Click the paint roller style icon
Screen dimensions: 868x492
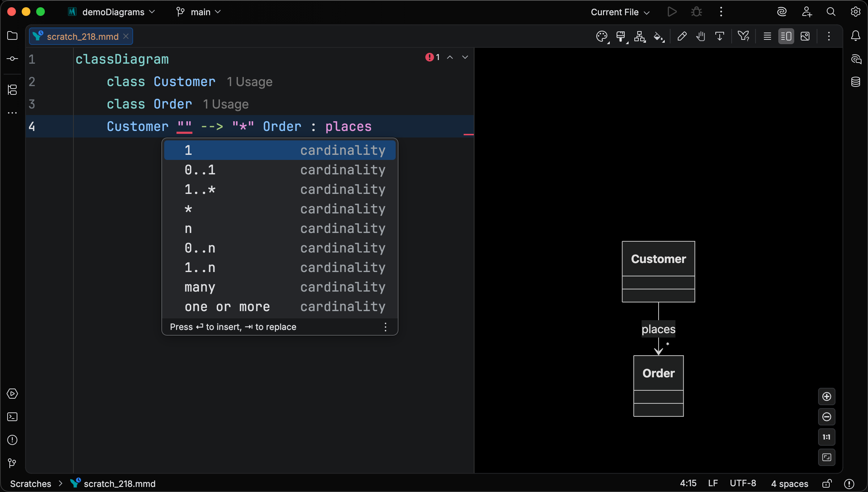(621, 37)
